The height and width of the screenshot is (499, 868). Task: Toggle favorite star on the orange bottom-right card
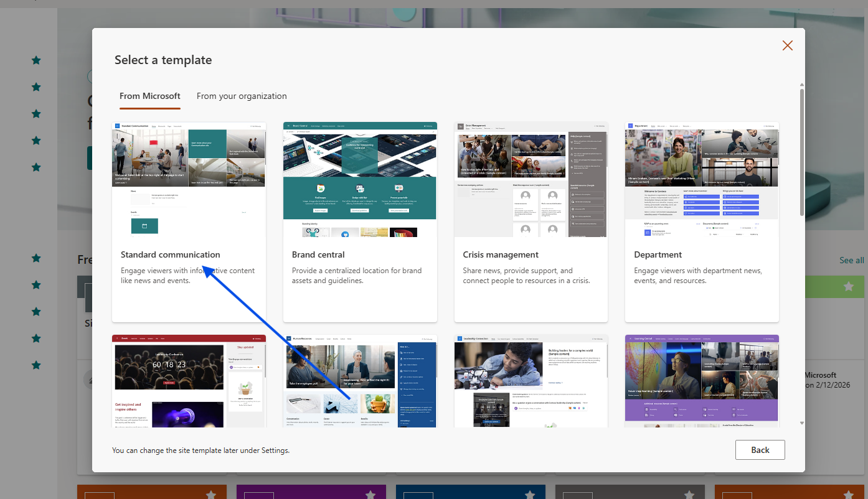tap(848, 495)
